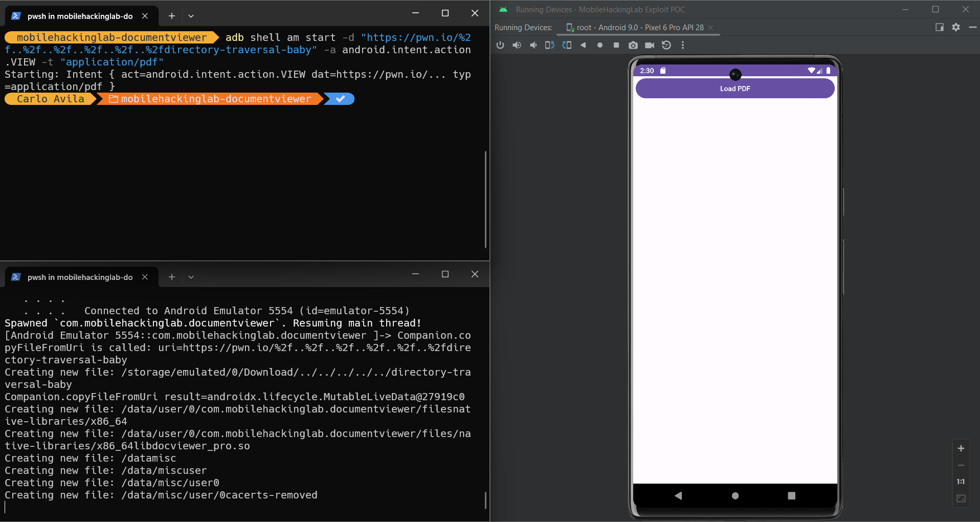Click the bottom terminal vertical scrollbar
This screenshot has width=980, height=522.
(x=485, y=500)
